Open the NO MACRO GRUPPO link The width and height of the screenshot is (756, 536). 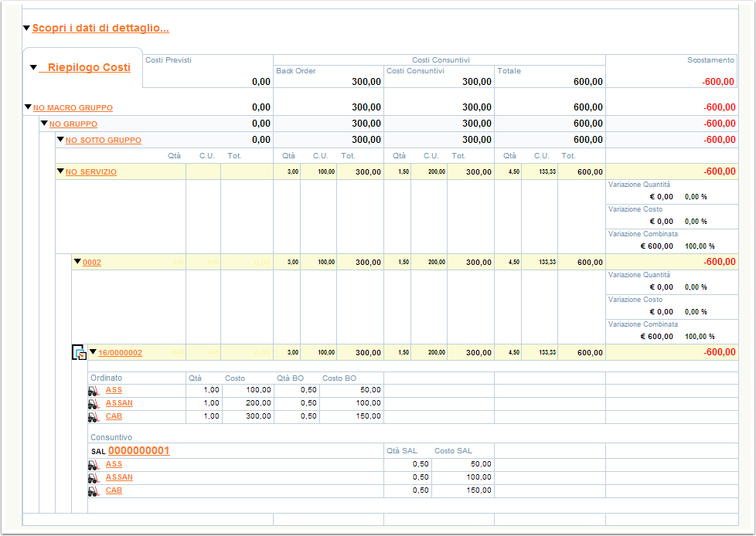coord(73,108)
